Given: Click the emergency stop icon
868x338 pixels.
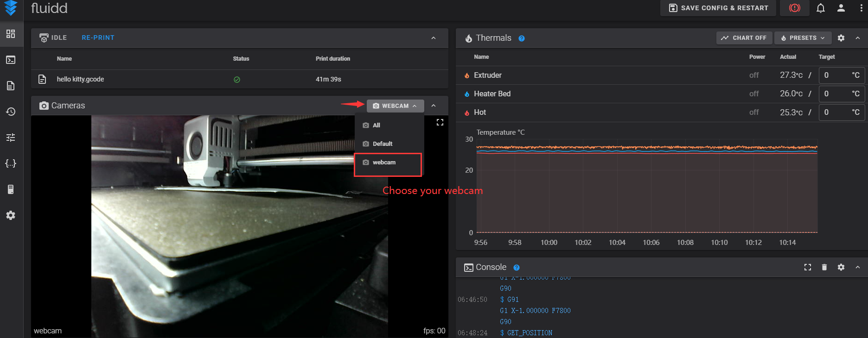Looking at the screenshot, I should click(794, 8).
